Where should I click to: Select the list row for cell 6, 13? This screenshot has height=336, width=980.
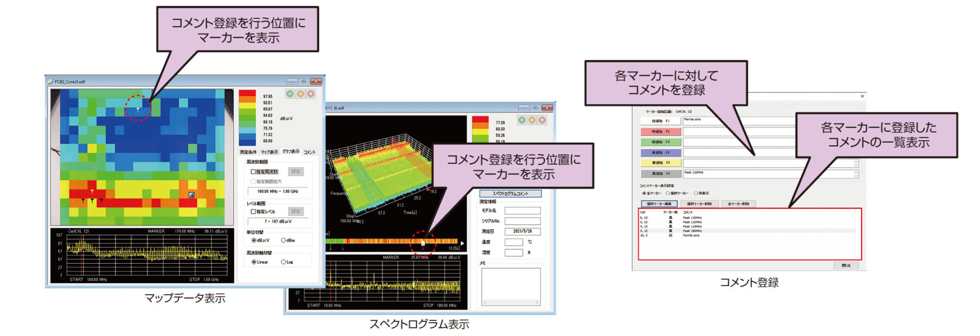pos(748,218)
